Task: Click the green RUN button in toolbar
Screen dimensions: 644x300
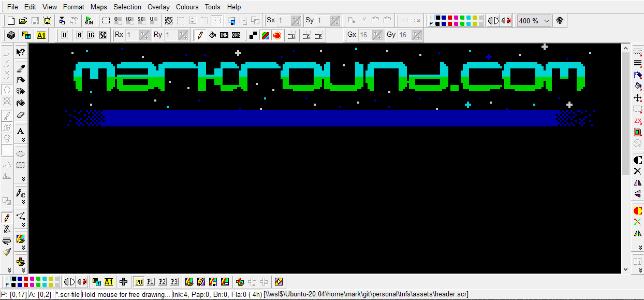Action: coord(89,21)
